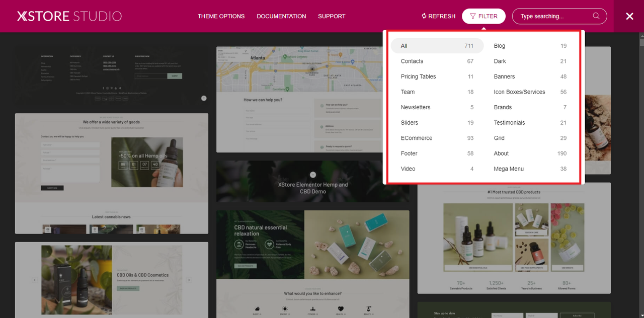Choose the Brands category
644x318 pixels.
click(530, 107)
